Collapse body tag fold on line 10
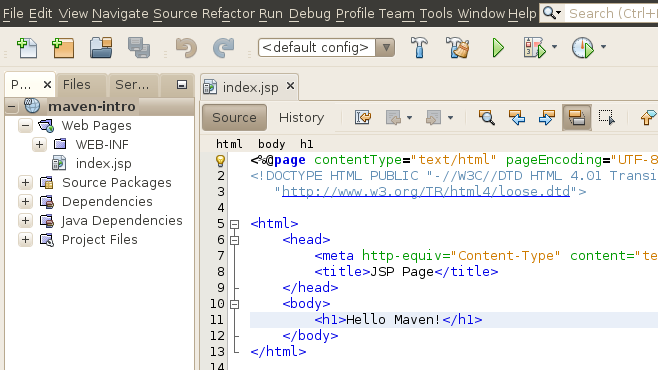The height and width of the screenshot is (370, 658). [x=235, y=304]
